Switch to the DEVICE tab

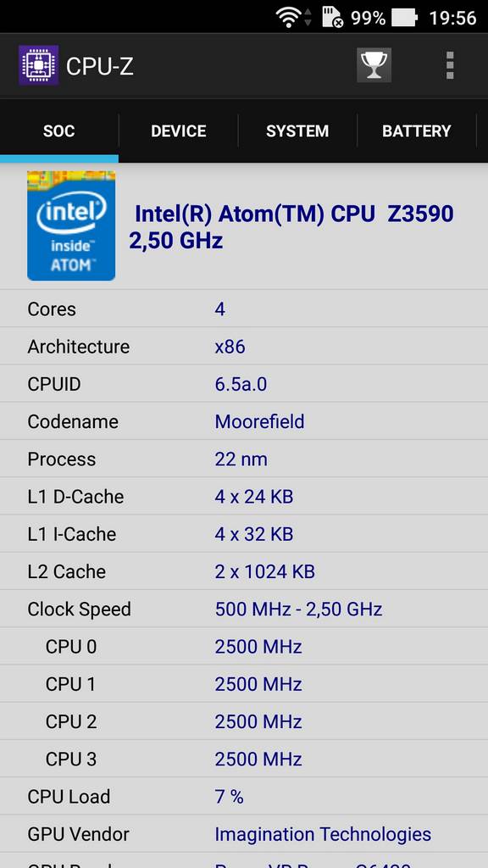[x=179, y=131]
